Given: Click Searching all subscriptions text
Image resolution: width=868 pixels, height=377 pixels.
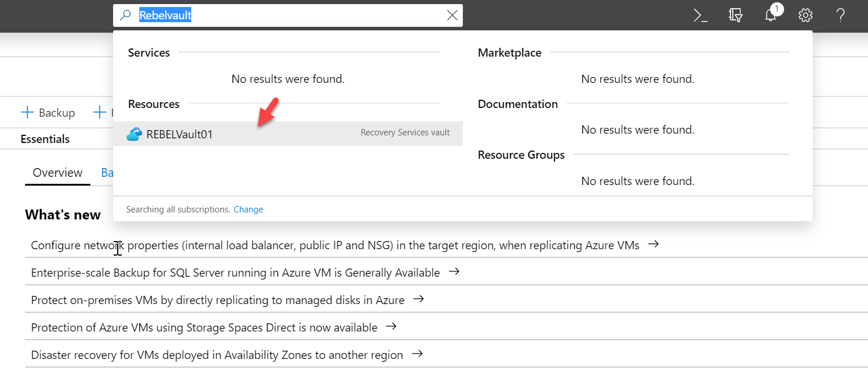Looking at the screenshot, I should pos(178,210).
